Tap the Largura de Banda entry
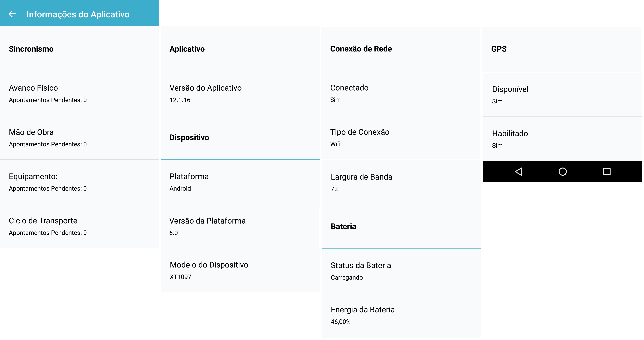The width and height of the screenshot is (644, 340). 401,182
